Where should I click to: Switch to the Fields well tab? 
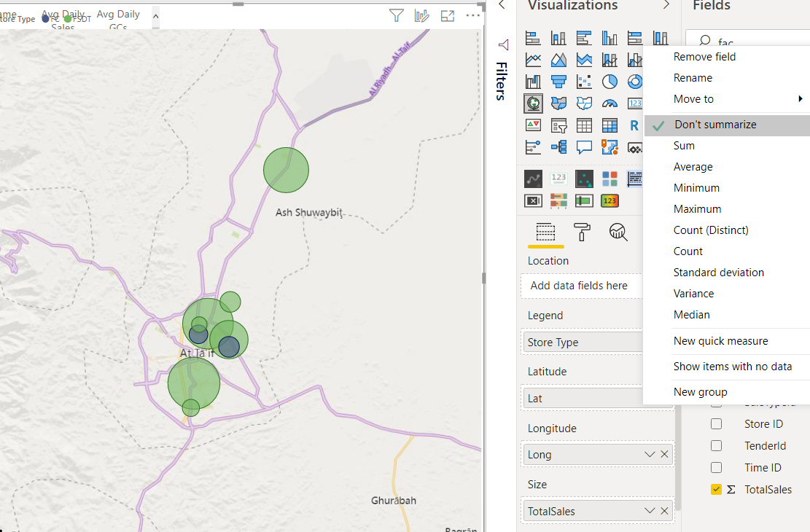[545, 232]
